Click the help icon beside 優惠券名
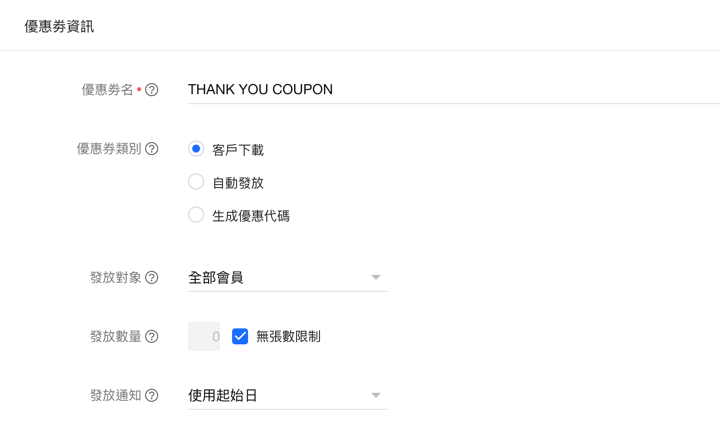 pos(152,90)
